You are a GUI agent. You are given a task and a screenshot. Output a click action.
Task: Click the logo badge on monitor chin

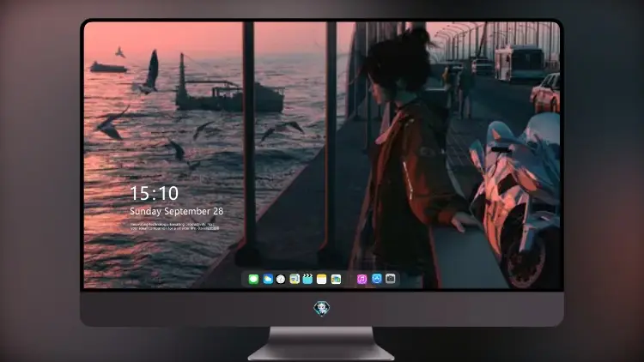(322, 308)
